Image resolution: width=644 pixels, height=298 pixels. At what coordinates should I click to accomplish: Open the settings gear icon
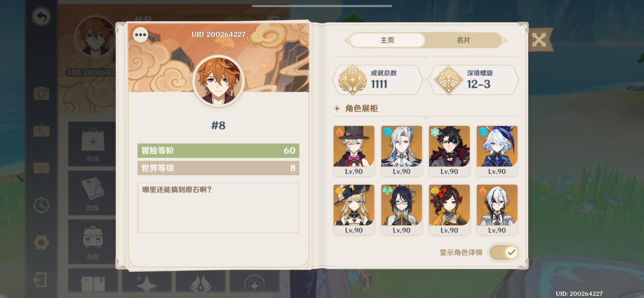pos(41,242)
